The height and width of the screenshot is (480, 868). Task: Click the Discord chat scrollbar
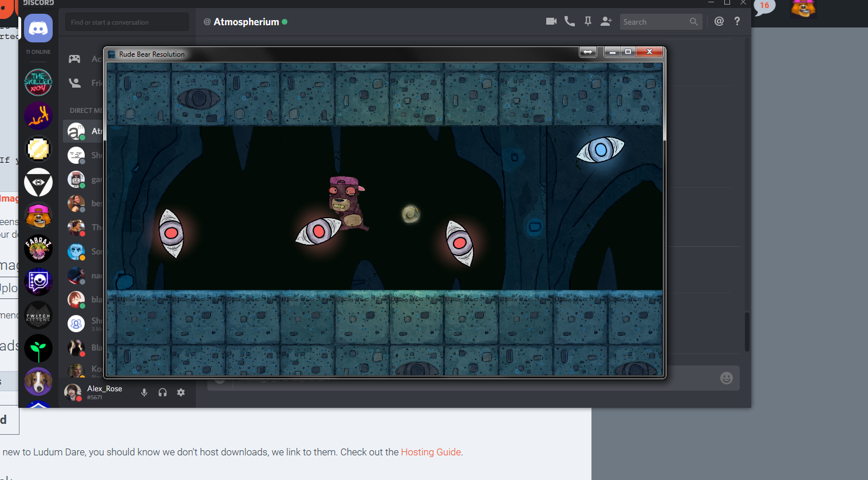[747, 332]
